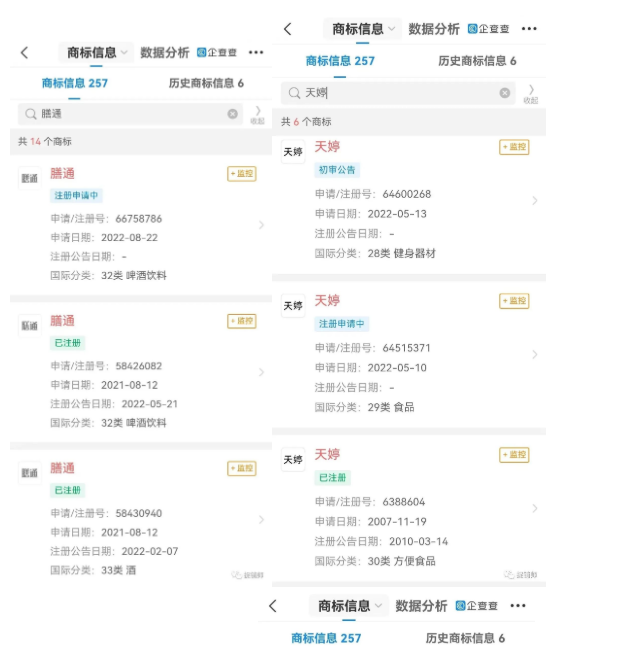The width and height of the screenshot is (632, 647).
Task: Enable +监控 for 天婷 trademark 6388604
Action: click(514, 455)
